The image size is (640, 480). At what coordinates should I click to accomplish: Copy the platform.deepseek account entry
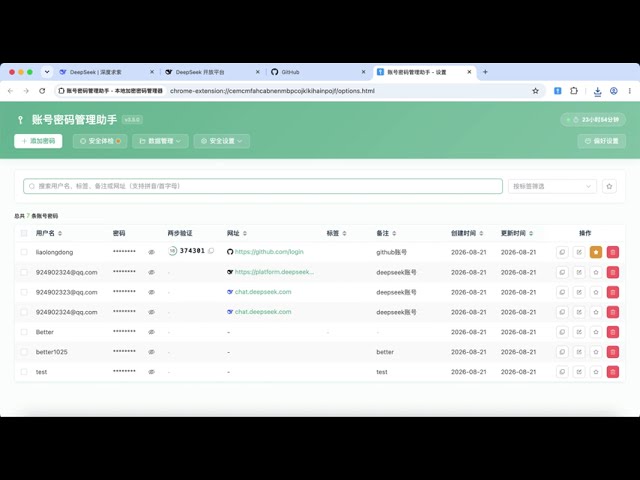(x=562, y=272)
